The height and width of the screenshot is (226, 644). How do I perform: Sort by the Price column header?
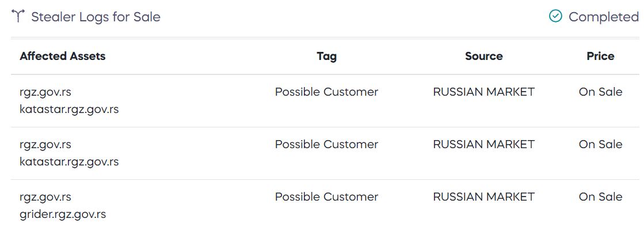(600, 56)
